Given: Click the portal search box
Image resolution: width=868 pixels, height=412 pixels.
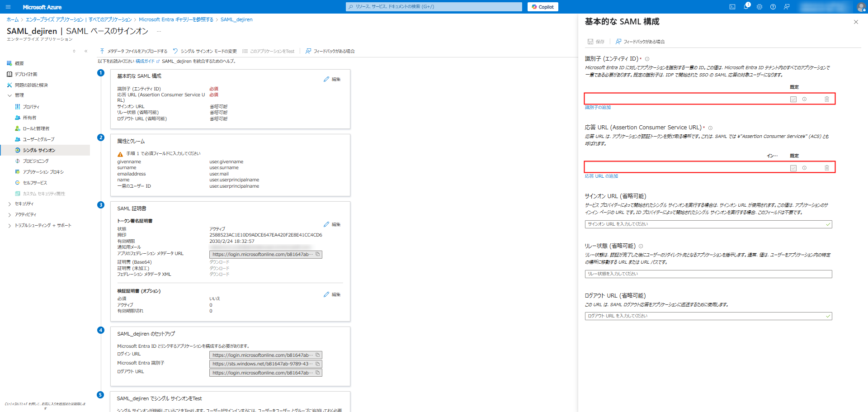Looking at the screenshot, I should [x=434, y=7].
